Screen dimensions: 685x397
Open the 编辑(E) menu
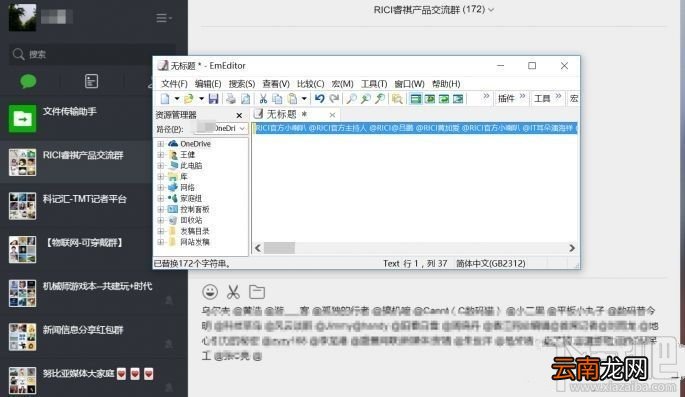tap(208, 83)
